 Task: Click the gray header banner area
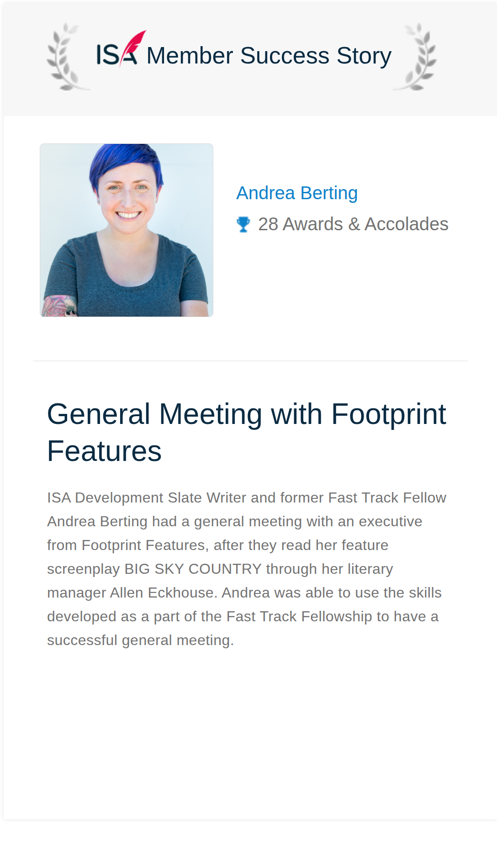250,58
